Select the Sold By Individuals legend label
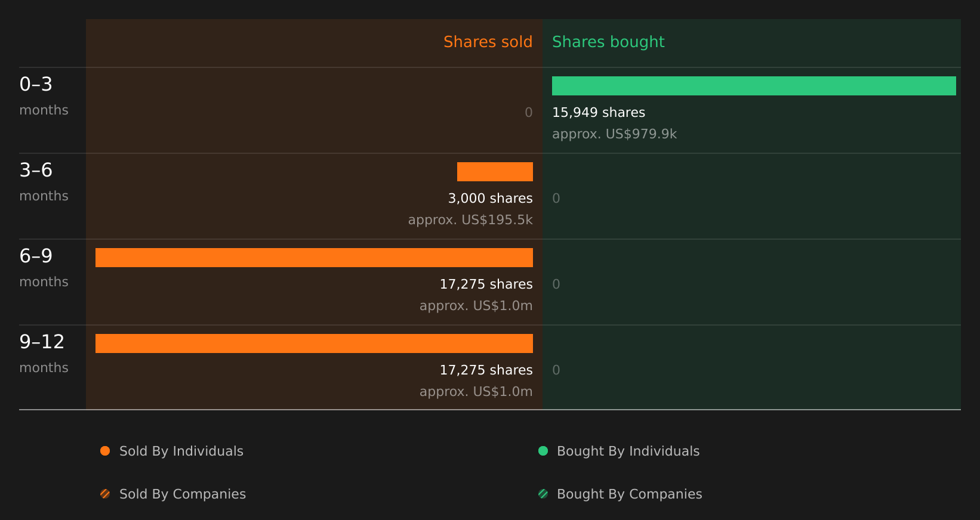 coord(181,451)
